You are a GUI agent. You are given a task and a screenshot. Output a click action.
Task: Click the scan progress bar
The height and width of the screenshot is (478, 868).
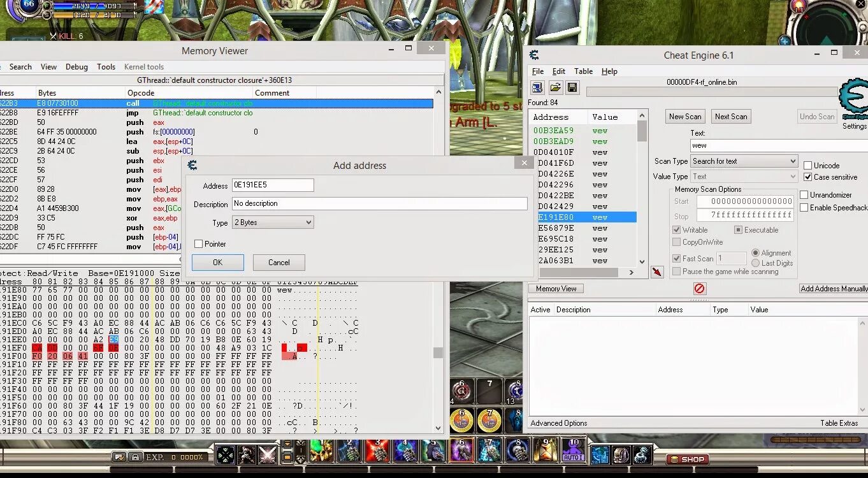(x=712, y=92)
